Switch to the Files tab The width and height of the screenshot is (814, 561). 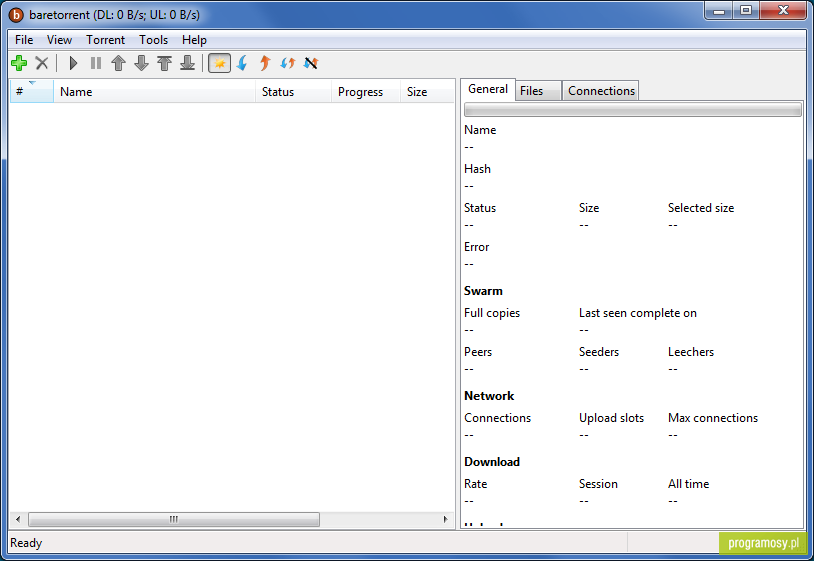tap(538, 91)
